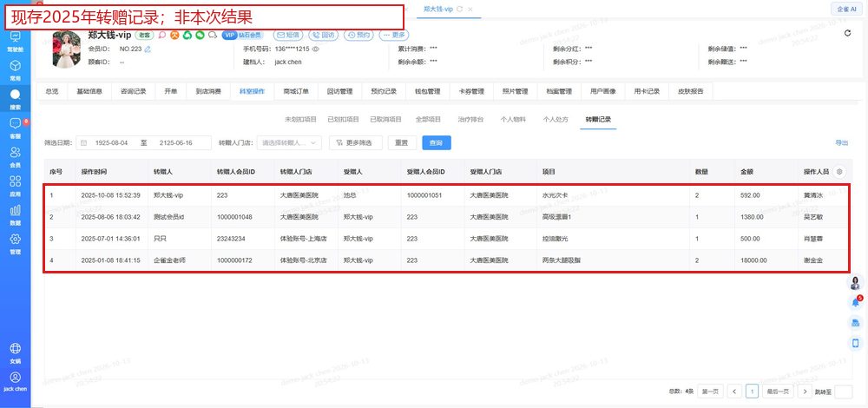Open the 驾驶舱 dashboard in sidebar
The image size is (868, 408).
pyautogui.click(x=15, y=41)
